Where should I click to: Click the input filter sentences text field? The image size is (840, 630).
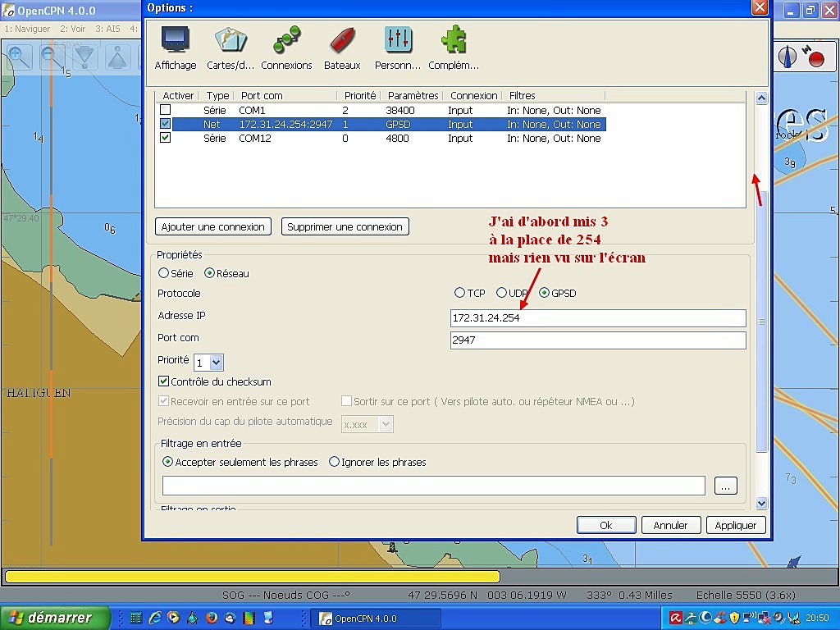(x=433, y=486)
